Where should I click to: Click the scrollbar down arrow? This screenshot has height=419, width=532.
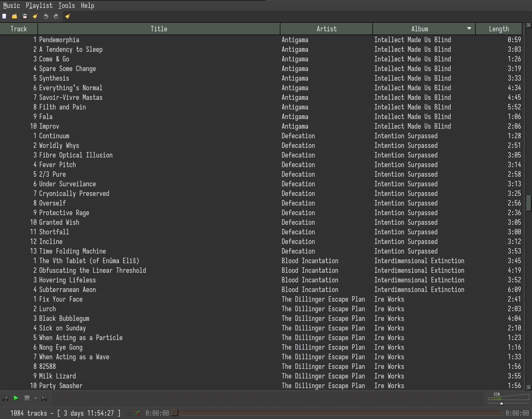tap(529, 388)
